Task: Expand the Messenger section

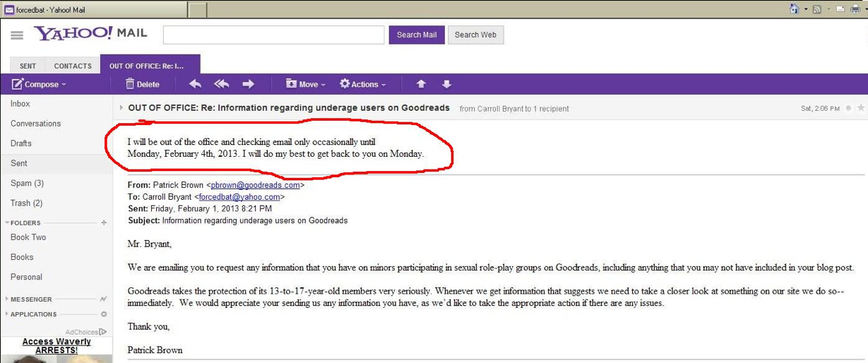Action: pos(7,299)
